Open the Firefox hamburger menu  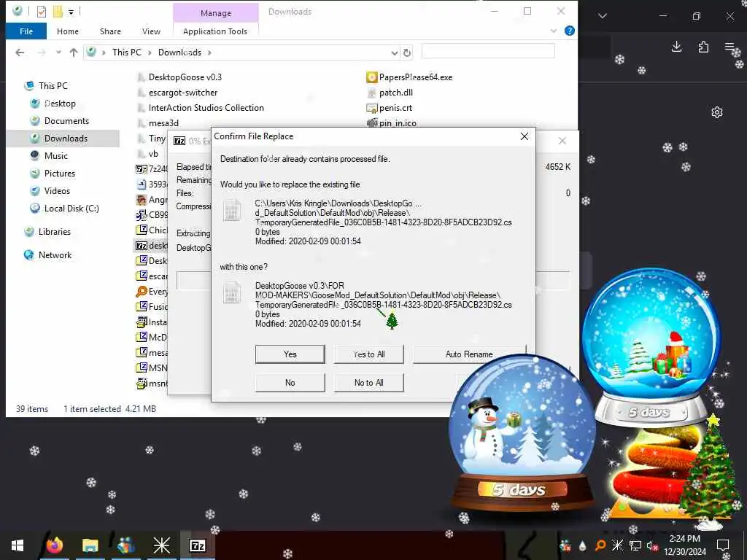click(729, 47)
